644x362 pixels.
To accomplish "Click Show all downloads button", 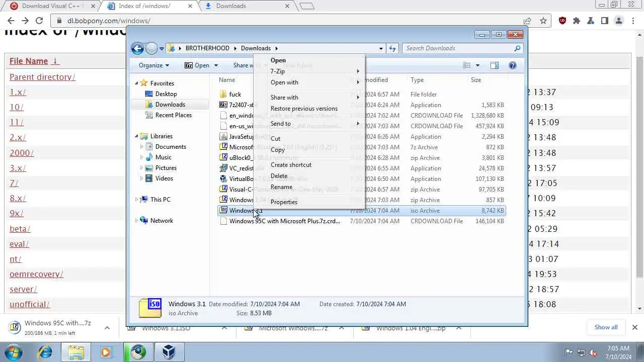I will pos(606,327).
